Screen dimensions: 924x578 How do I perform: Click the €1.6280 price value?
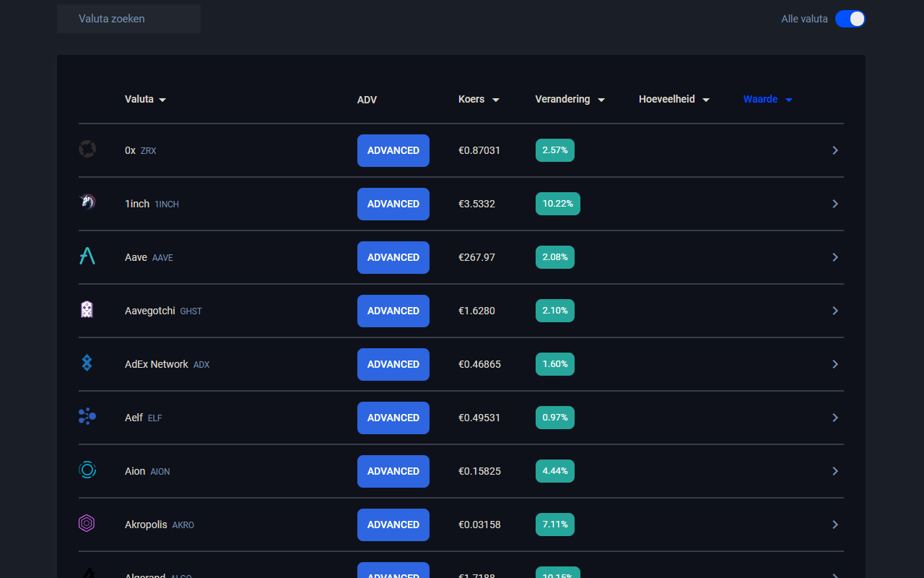click(x=477, y=311)
